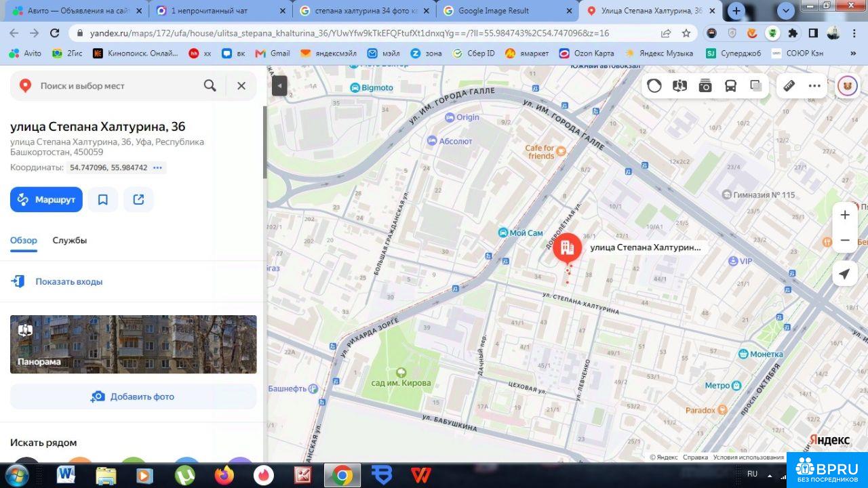The image size is (868, 488).
Task: Open the three-dots map tools menu
Action: (814, 85)
